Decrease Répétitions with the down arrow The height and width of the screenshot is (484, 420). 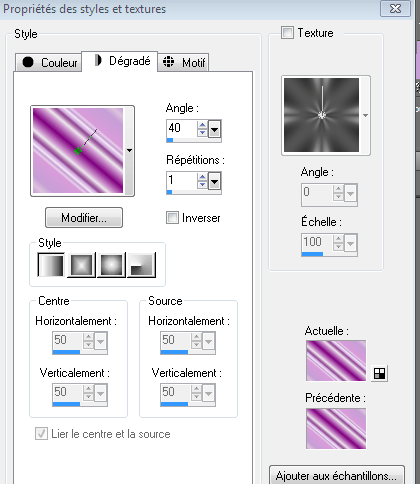(x=202, y=185)
